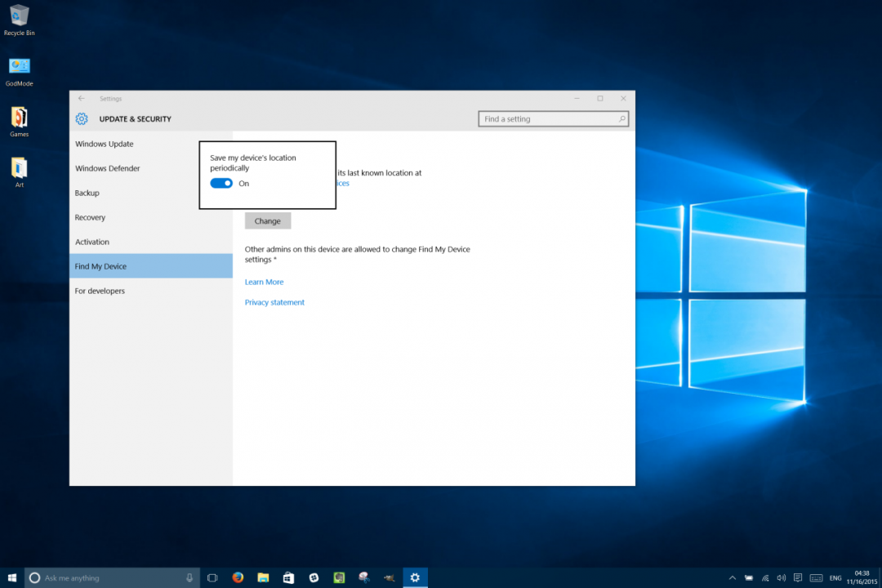The width and height of the screenshot is (882, 588).
Task: Open the Learn More link
Action: [x=264, y=282]
